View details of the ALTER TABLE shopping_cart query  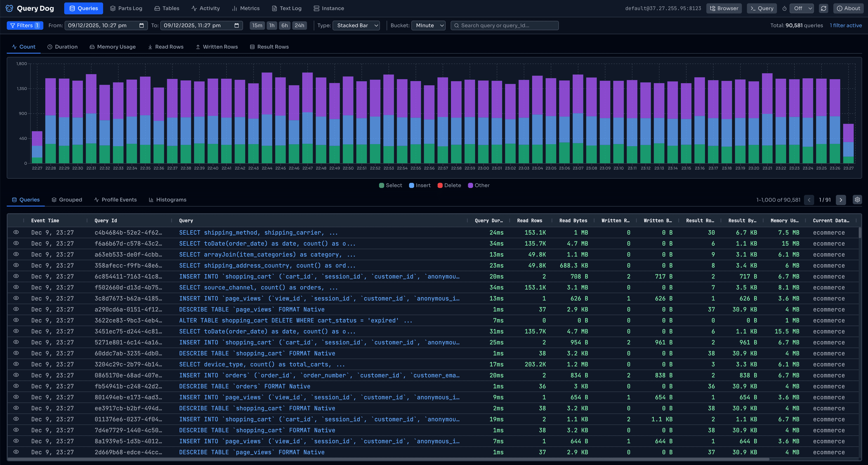point(16,320)
